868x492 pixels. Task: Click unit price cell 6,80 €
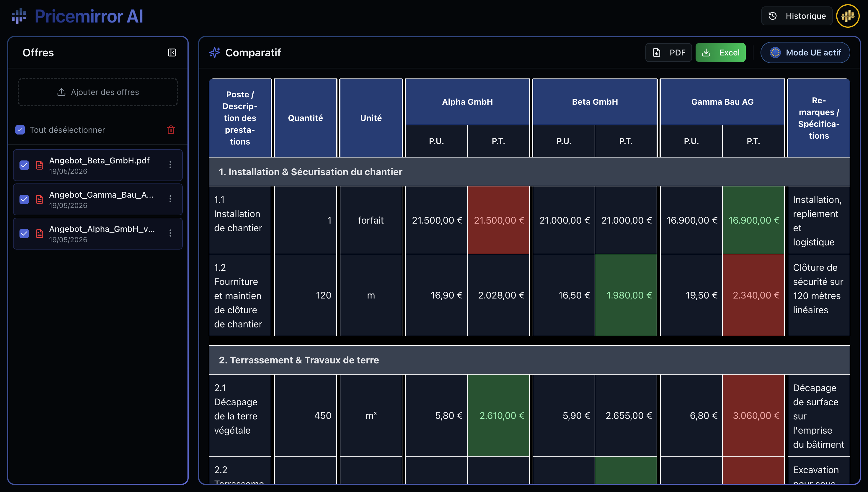click(x=691, y=416)
